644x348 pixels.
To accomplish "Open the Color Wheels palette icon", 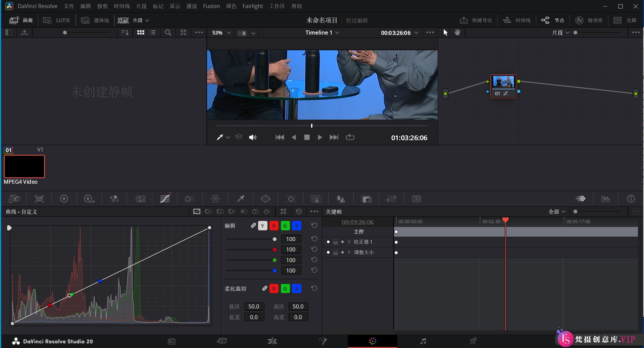I will tap(64, 199).
